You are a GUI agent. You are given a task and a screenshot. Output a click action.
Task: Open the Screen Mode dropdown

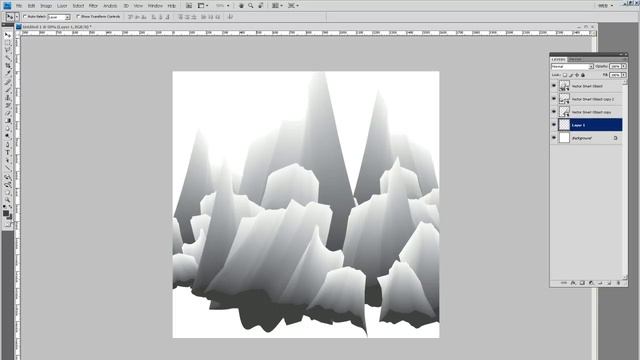293,6
